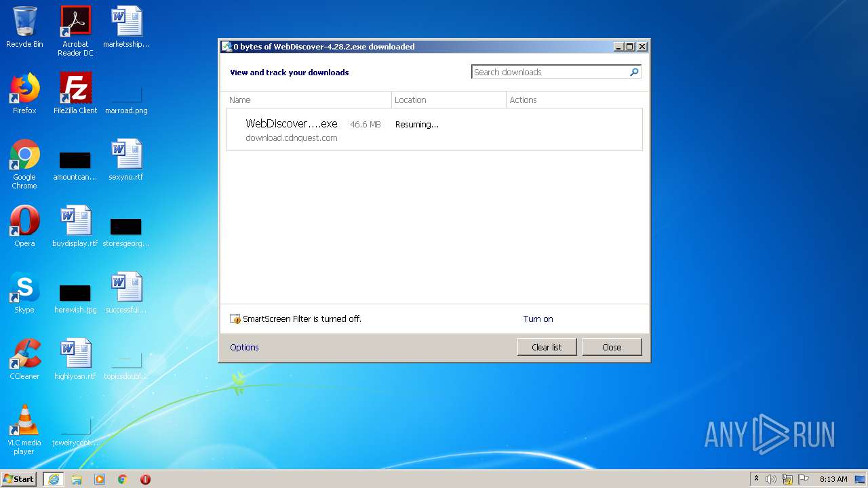Click the volume speaker tray icon

click(771, 479)
